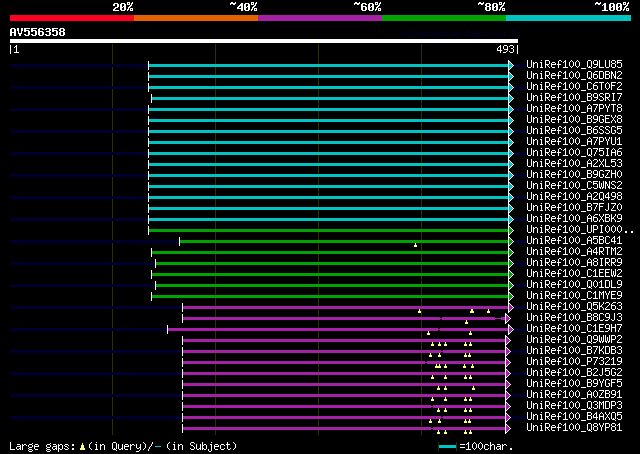
Task: Open hit UniRef100_Q6DBN2
Action: click(x=574, y=76)
